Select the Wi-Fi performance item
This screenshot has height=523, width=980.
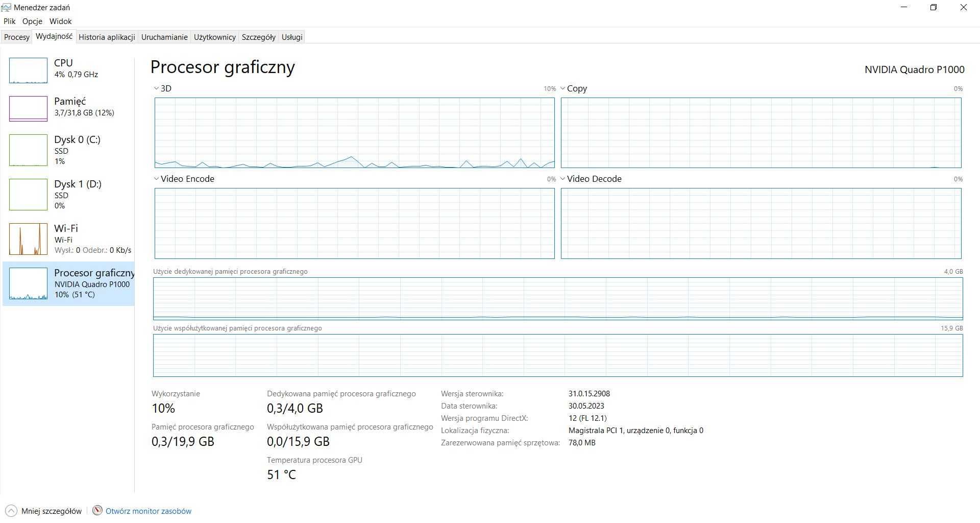pyautogui.click(x=68, y=239)
